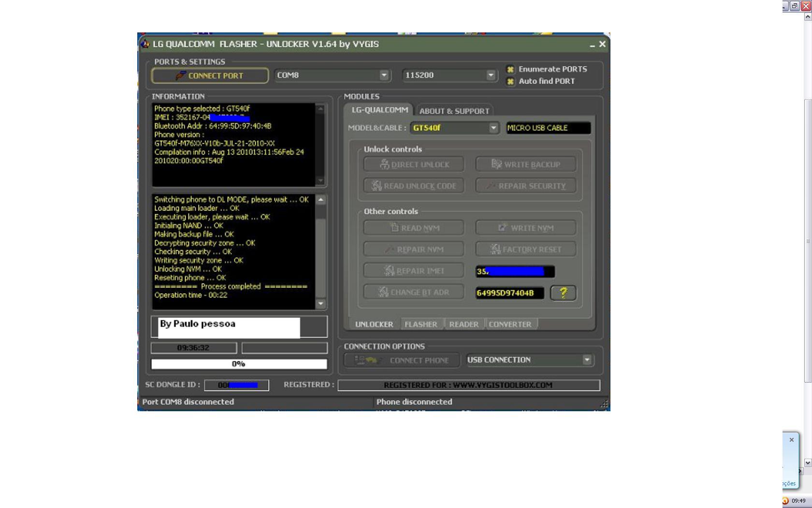Click the CONNECT PHONE button
Image resolution: width=812 pixels, height=508 pixels.
point(402,360)
